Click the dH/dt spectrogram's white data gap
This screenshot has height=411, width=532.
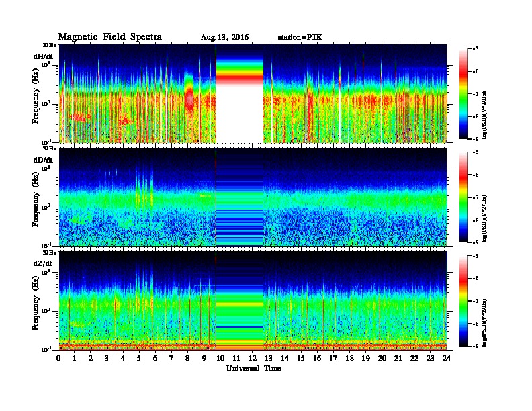pyautogui.click(x=240, y=113)
